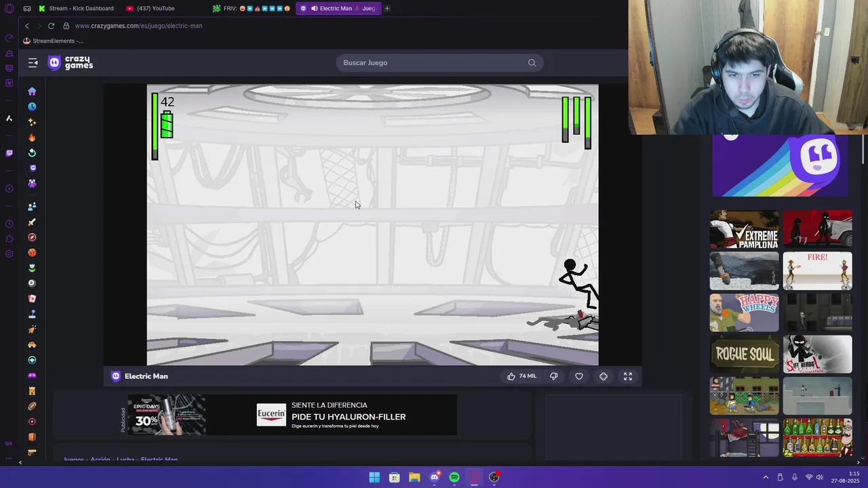Open the Windows Start menu
The image size is (868, 488).
(x=374, y=477)
